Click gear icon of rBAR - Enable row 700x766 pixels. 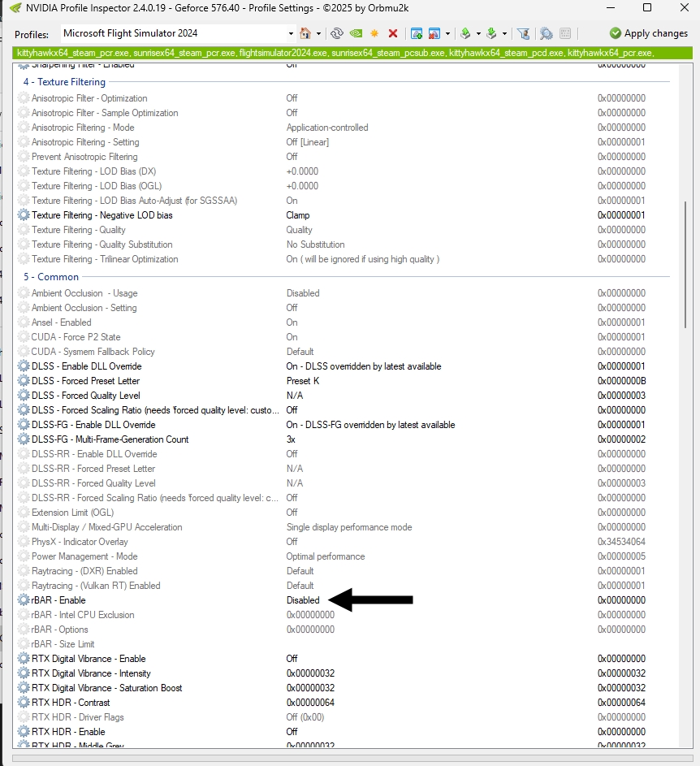[x=24, y=600]
